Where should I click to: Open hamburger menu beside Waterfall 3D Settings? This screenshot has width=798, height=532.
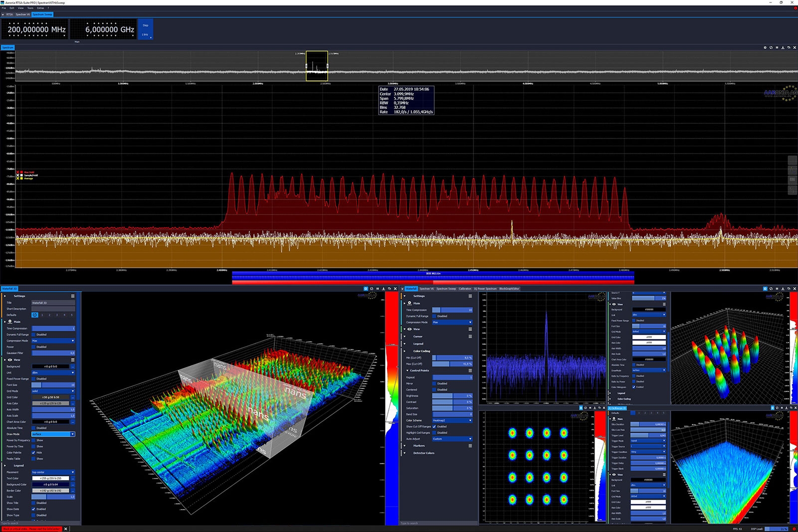pos(73,296)
